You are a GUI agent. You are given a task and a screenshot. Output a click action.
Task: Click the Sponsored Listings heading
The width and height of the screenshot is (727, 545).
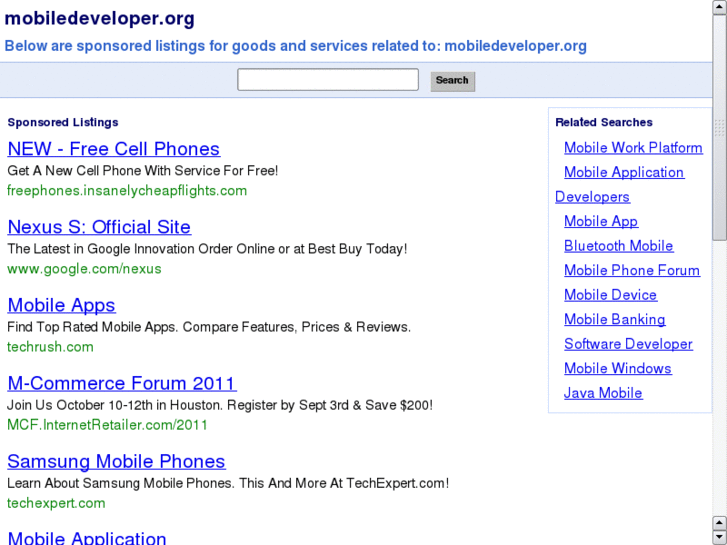click(x=63, y=122)
